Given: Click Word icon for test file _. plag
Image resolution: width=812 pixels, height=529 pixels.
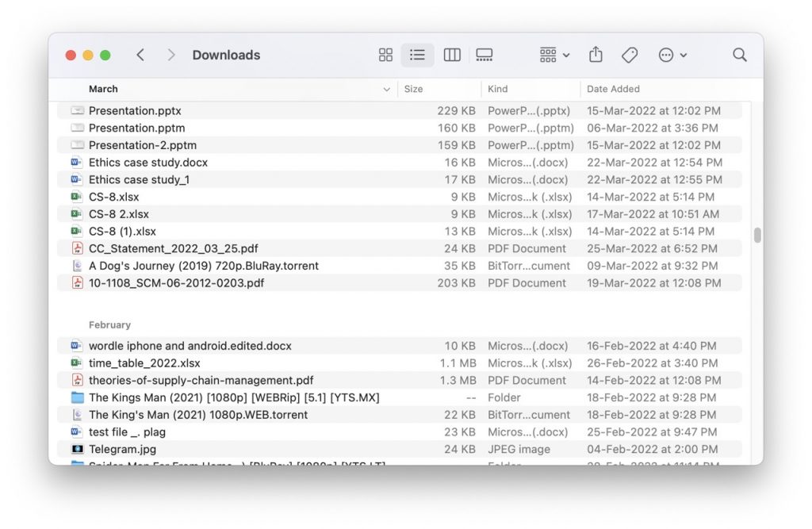Looking at the screenshot, I should [x=77, y=432].
